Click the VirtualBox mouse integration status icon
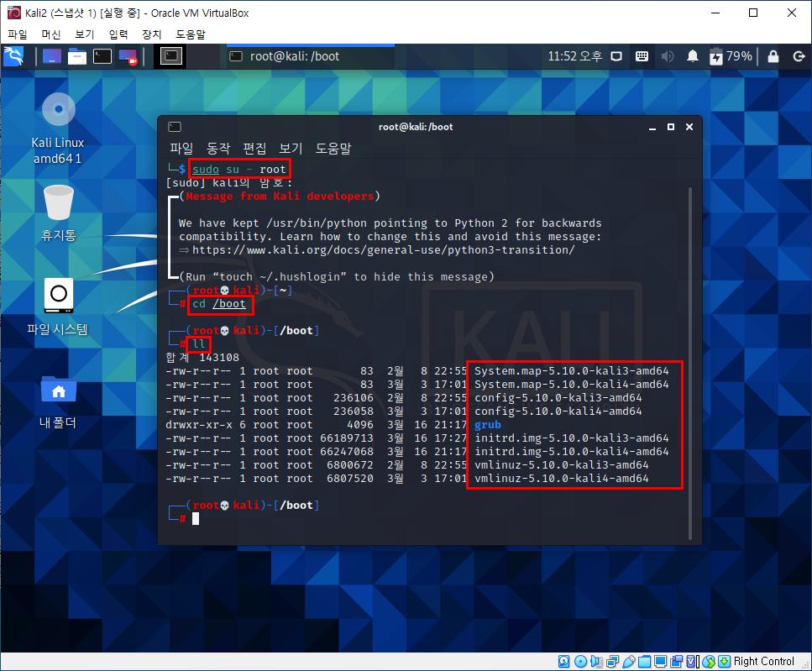The image size is (812, 671). (709, 661)
